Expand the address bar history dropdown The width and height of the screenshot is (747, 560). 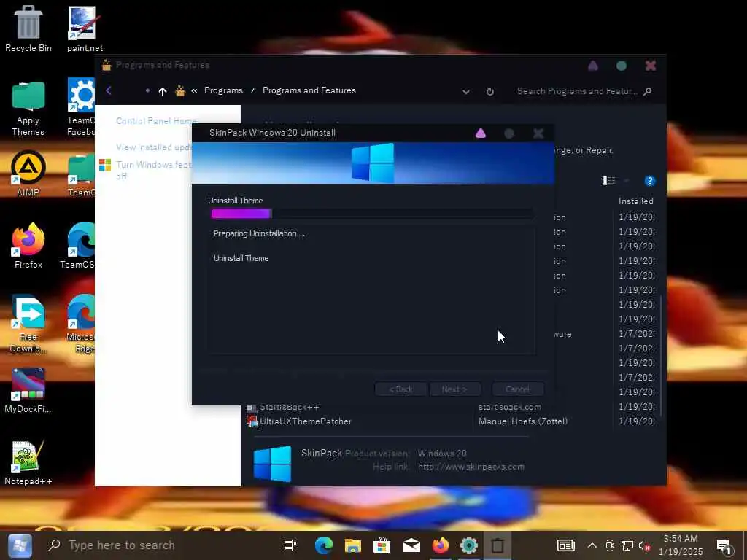[x=466, y=91]
